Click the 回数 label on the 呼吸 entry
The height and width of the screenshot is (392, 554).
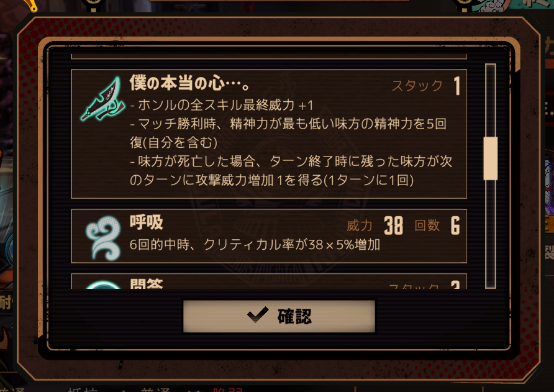click(427, 225)
